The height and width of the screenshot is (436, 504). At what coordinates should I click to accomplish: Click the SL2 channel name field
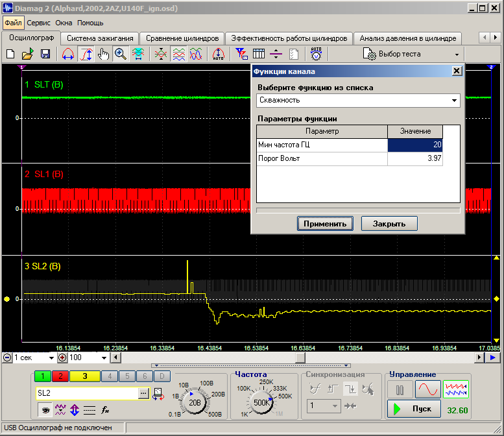tap(88, 393)
